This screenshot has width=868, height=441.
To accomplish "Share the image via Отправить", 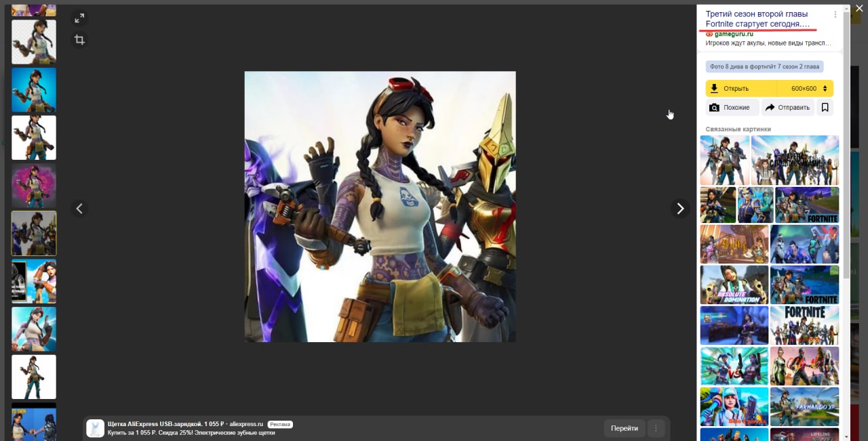I will [788, 108].
